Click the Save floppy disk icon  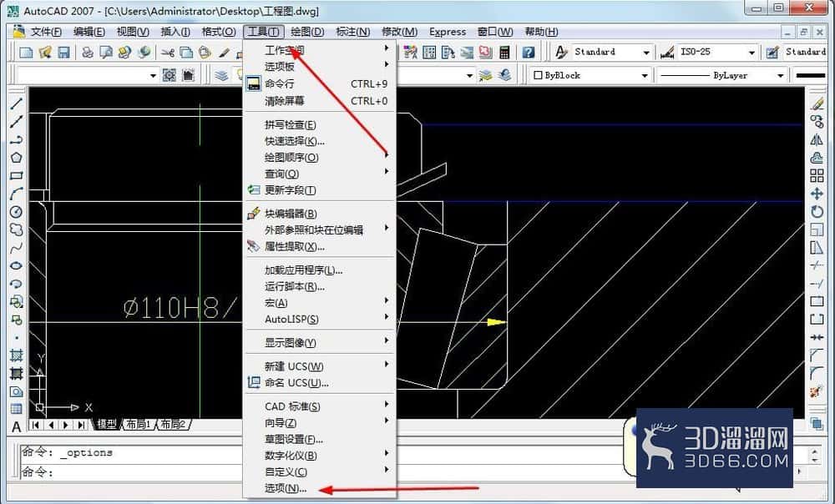[64, 53]
